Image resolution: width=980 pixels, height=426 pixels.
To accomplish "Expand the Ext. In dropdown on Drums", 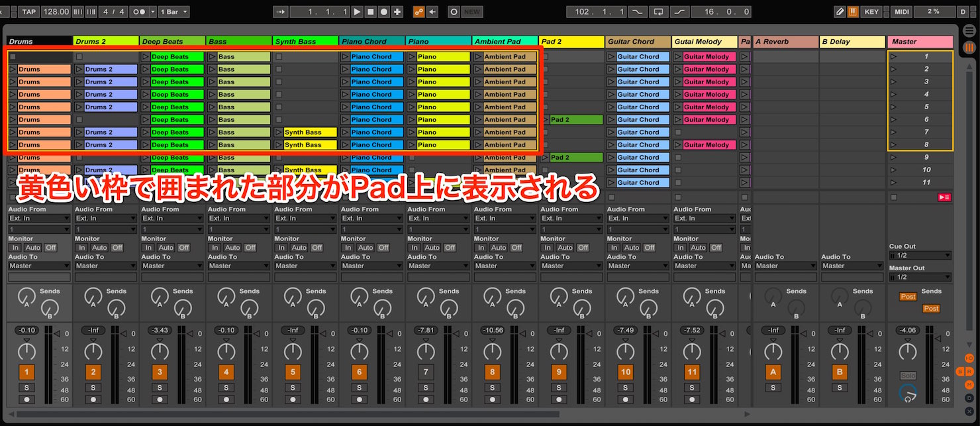I will point(39,218).
